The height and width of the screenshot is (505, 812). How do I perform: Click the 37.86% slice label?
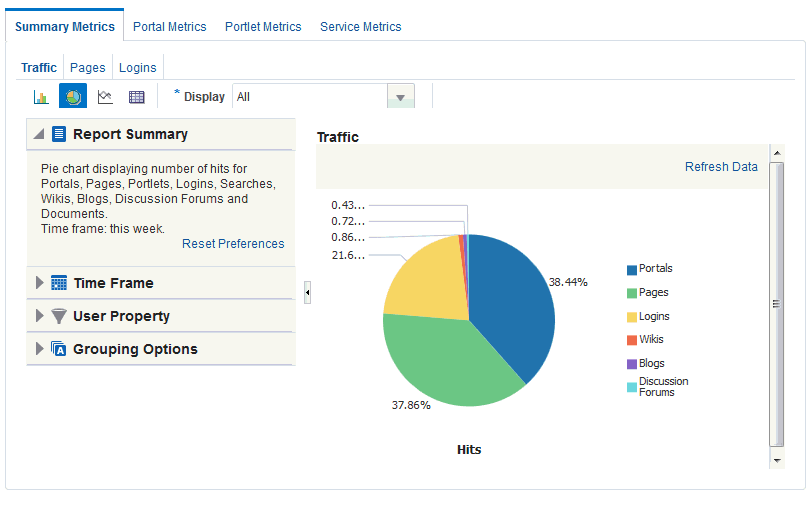(x=411, y=405)
